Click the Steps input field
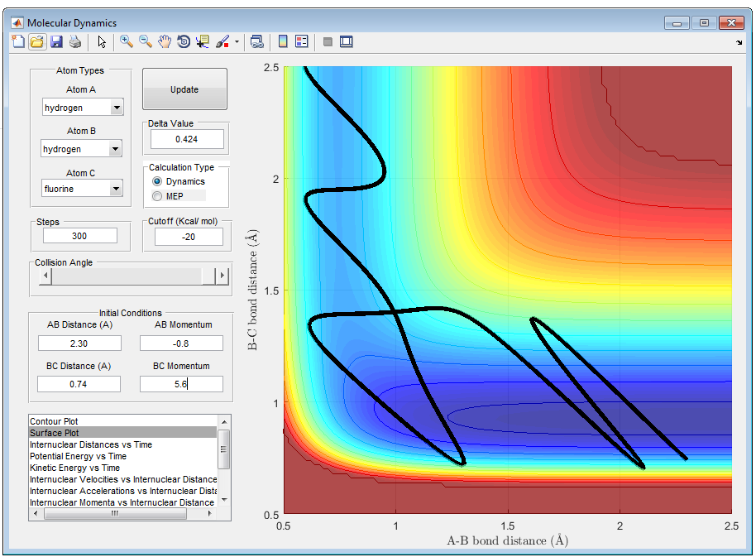This screenshot has height=557, width=756. [79, 236]
